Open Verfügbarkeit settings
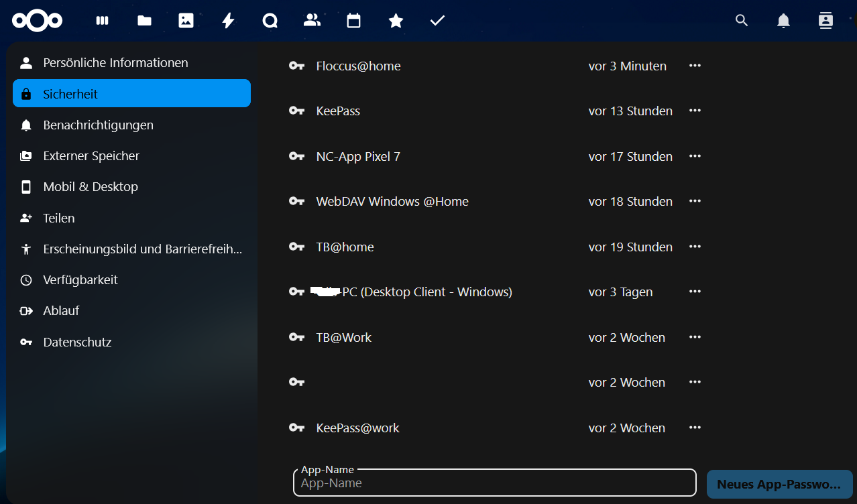The width and height of the screenshot is (857, 504). 131,280
